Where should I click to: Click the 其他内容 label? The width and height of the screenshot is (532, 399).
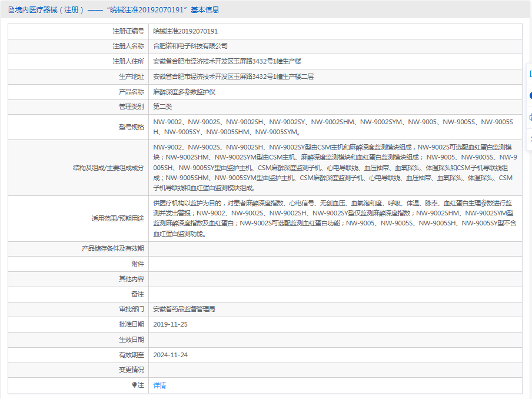coord(131,279)
